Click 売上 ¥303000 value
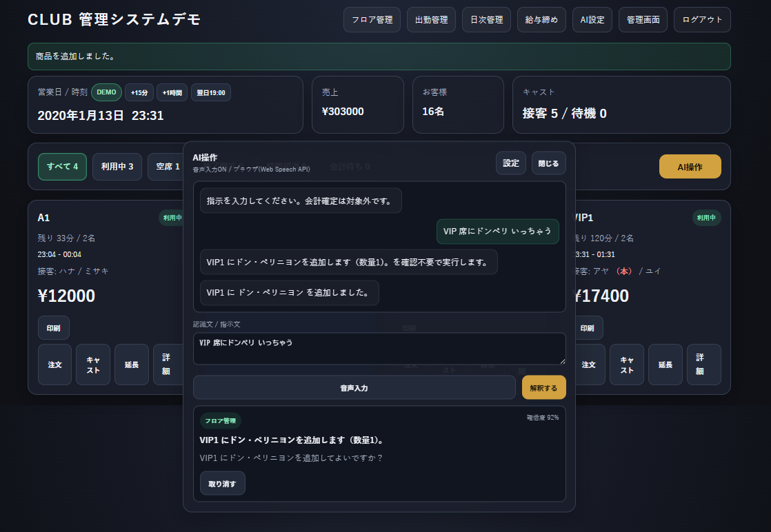The image size is (771, 532). click(343, 112)
